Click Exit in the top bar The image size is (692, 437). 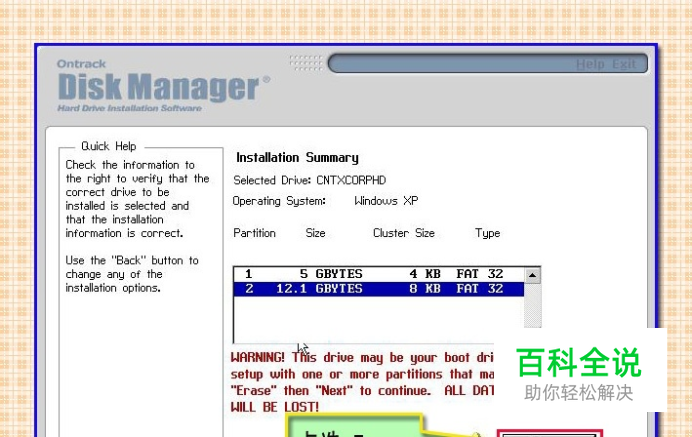point(624,64)
